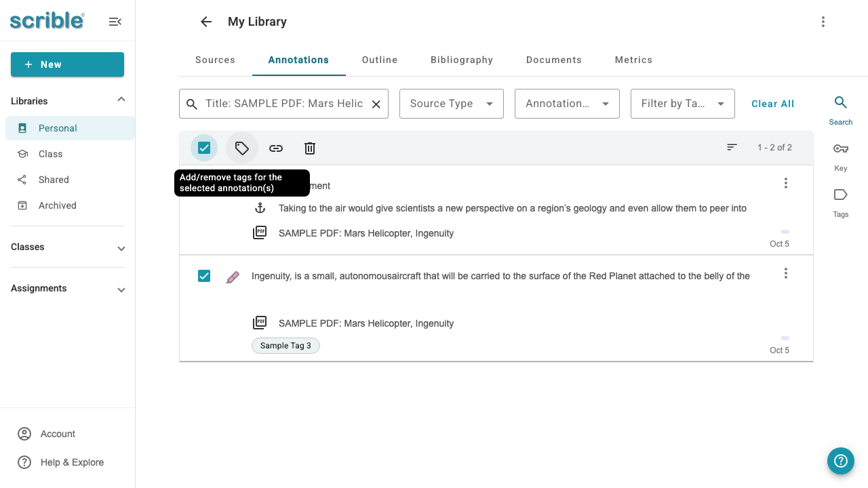Open Account settings
Screen dimensions: 868x488
[46, 434]
